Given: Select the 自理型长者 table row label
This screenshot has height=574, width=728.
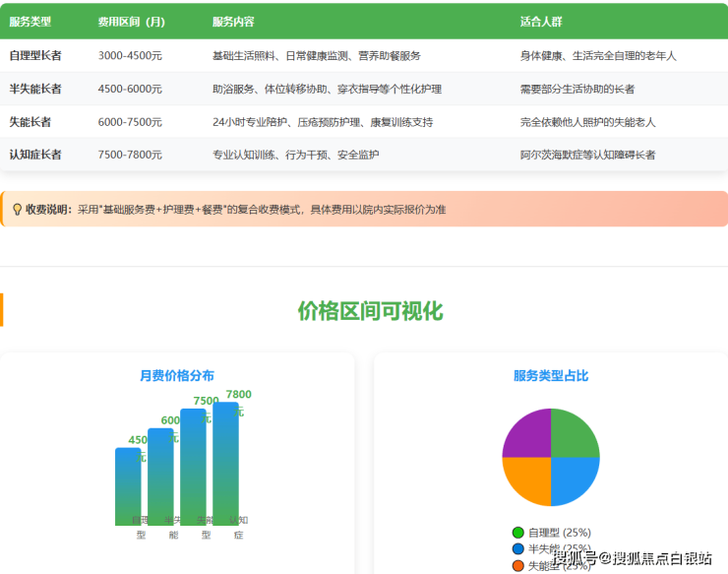Looking at the screenshot, I should (35, 56).
